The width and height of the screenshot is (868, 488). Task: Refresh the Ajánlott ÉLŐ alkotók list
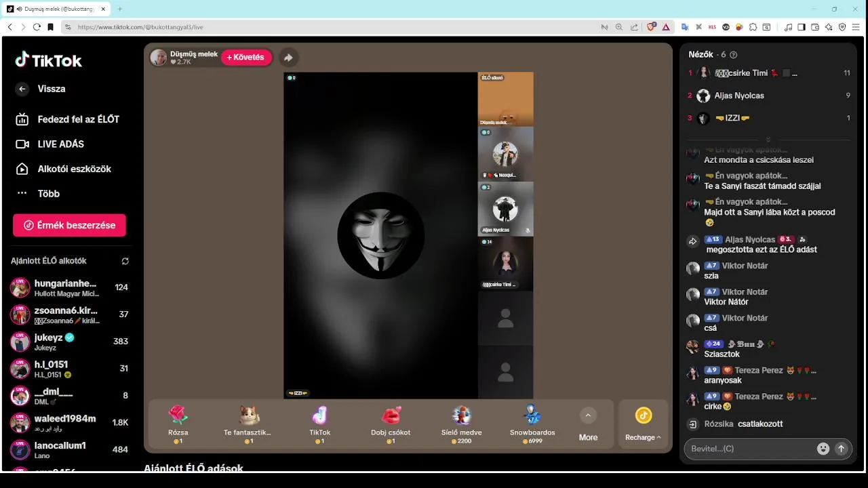(125, 261)
